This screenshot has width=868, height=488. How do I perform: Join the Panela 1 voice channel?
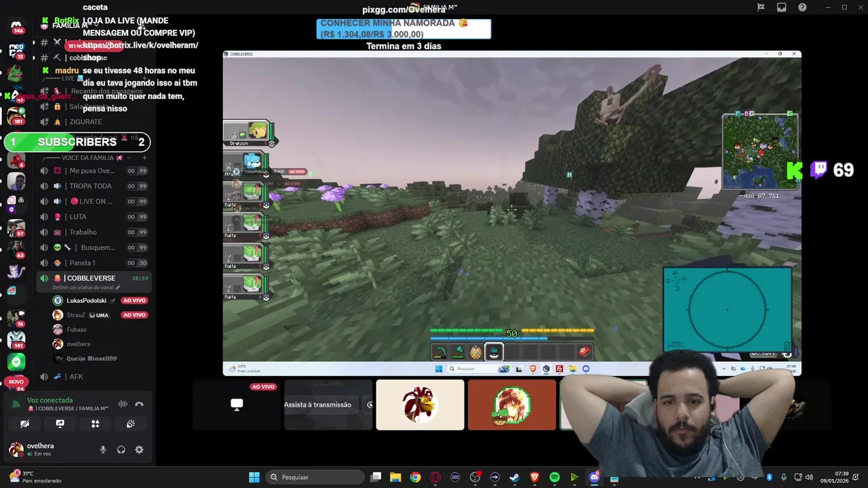93,263
